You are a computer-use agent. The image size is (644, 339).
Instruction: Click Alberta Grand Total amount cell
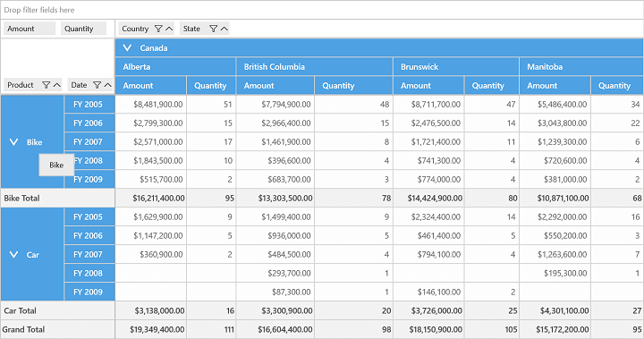click(x=151, y=329)
